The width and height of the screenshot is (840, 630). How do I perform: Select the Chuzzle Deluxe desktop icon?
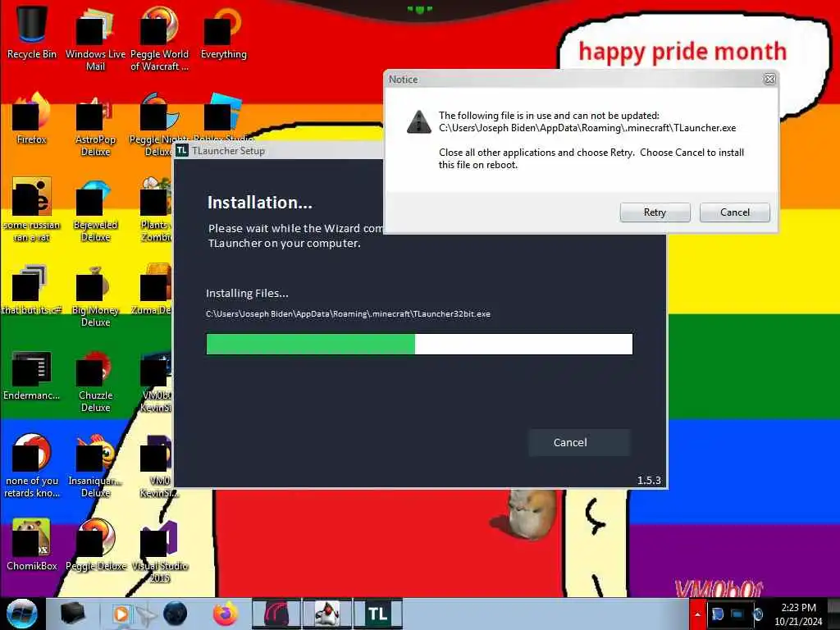point(95,381)
